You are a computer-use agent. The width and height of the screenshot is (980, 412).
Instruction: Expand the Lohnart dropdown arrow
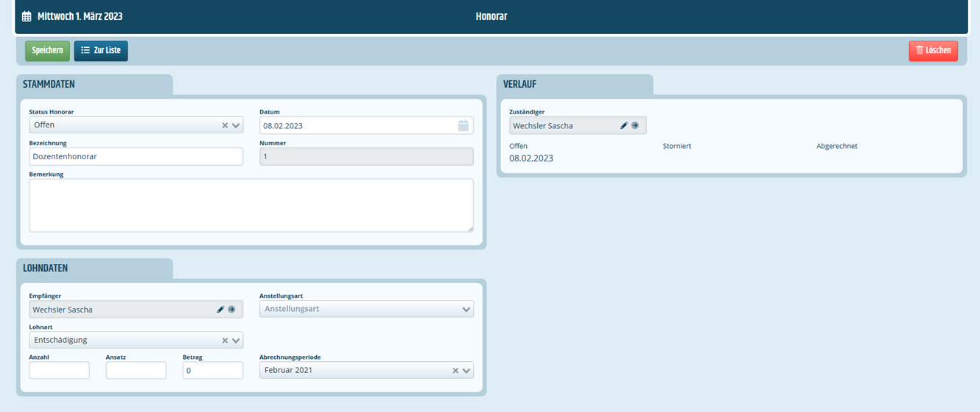[236, 341]
